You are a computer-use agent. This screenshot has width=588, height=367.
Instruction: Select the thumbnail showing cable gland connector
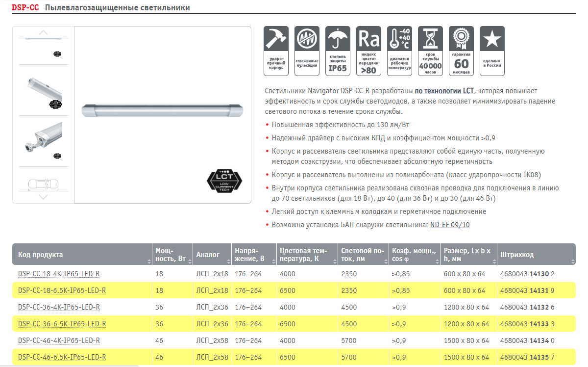43,141
